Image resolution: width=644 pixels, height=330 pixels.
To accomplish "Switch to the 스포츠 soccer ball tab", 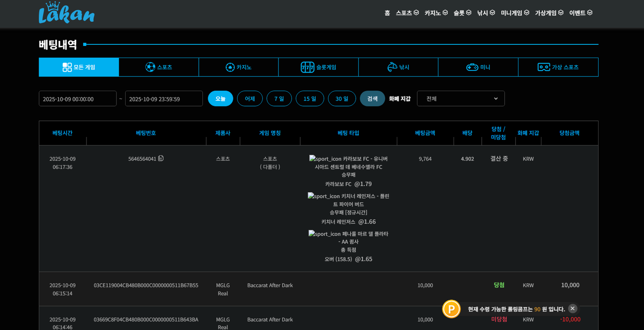I will (x=159, y=67).
